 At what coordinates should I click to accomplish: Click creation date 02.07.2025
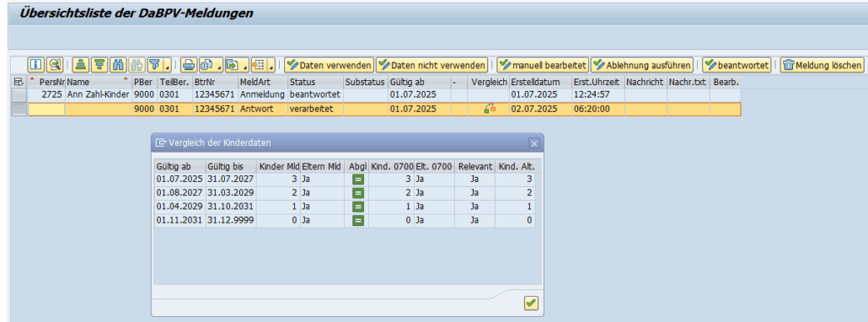click(x=540, y=109)
